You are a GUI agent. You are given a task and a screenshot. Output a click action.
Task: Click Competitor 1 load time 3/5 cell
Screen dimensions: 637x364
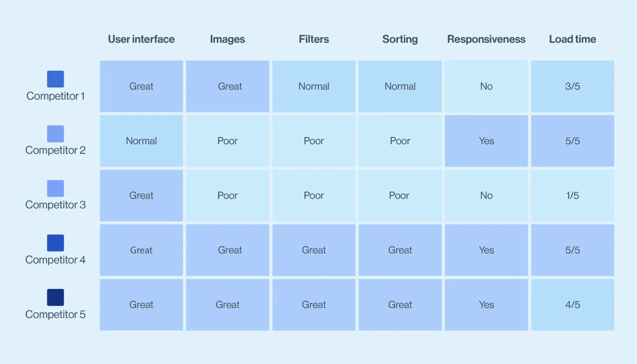(572, 86)
